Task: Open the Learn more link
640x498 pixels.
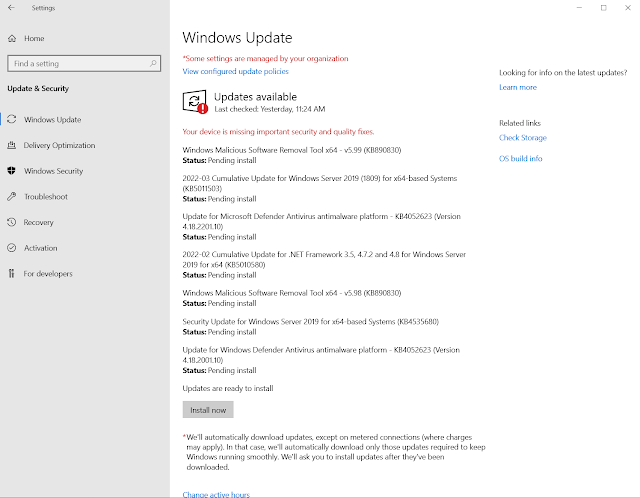Action: (x=518, y=87)
